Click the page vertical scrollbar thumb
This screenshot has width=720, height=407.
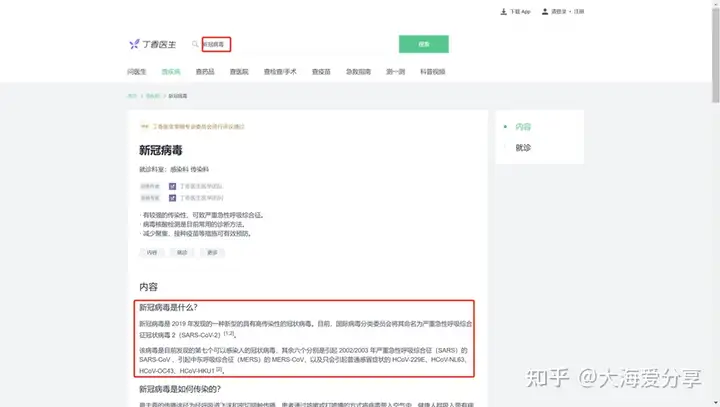pyautogui.click(x=716, y=55)
